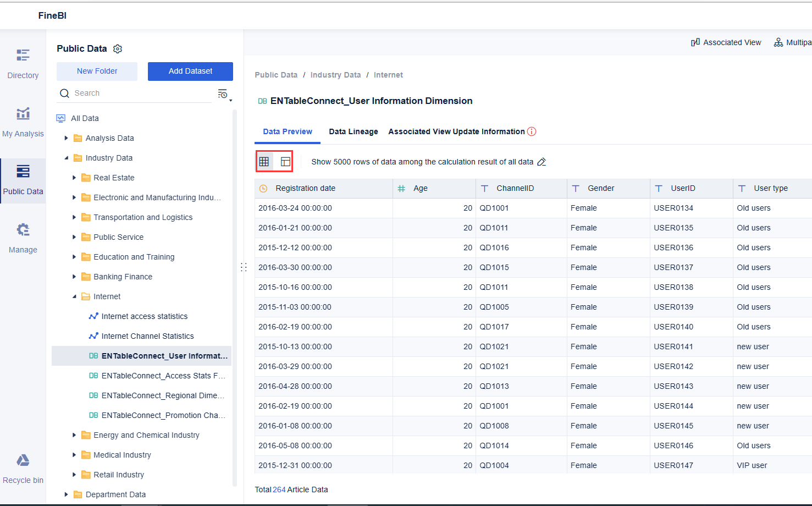The width and height of the screenshot is (812, 506).
Task: Expand the Banking Finance folder
Action: click(x=74, y=277)
